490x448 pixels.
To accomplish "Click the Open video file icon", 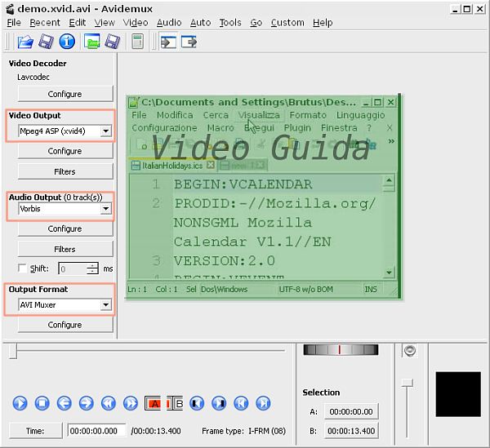I will click(24, 42).
